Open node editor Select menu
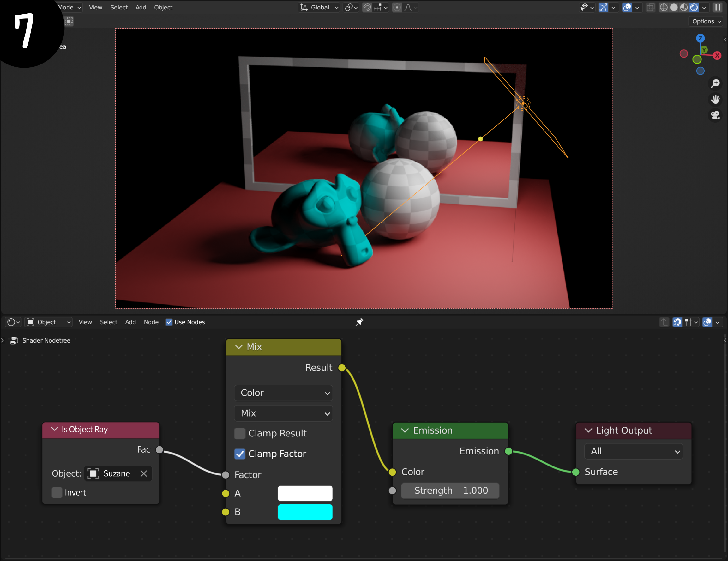 109,322
